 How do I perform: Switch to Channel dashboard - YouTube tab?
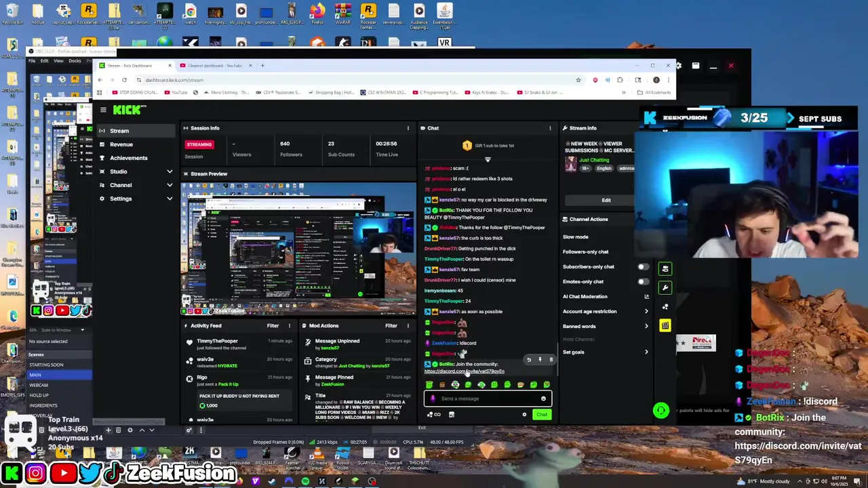pyautogui.click(x=215, y=66)
